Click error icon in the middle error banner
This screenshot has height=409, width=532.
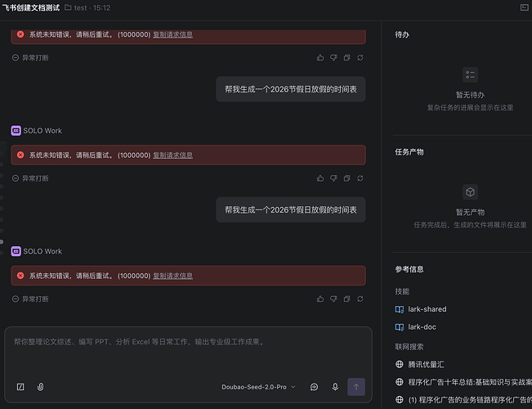tap(20, 155)
